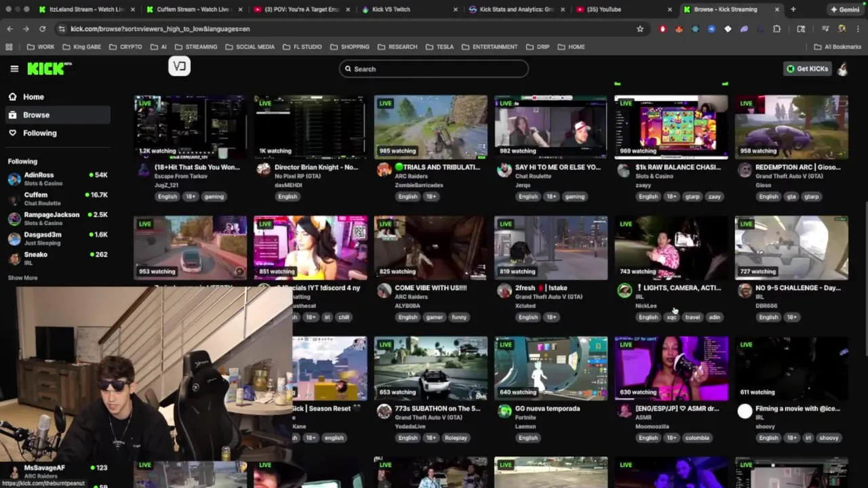The width and height of the screenshot is (868, 488).
Task: Open the FL STUDIO bookmarks folder
Action: (x=302, y=47)
